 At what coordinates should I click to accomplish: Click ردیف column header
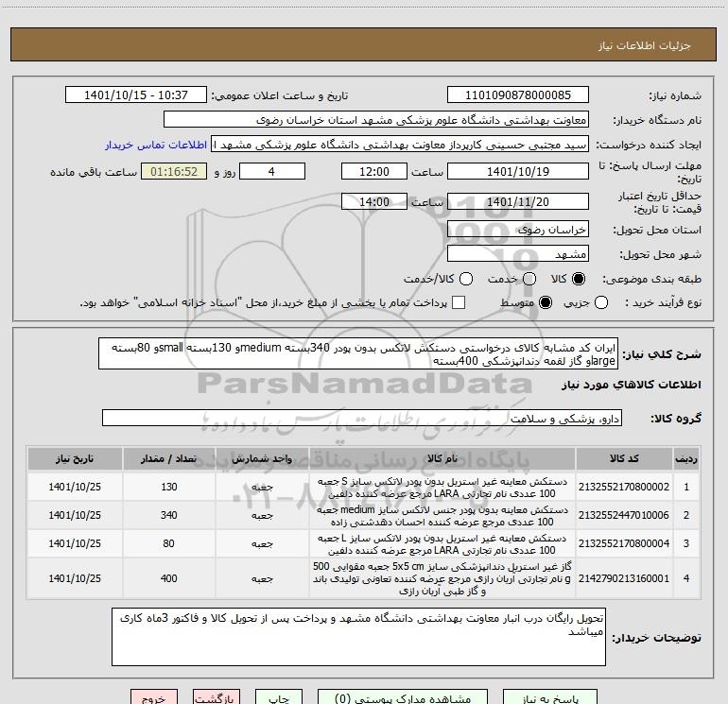[686, 458]
